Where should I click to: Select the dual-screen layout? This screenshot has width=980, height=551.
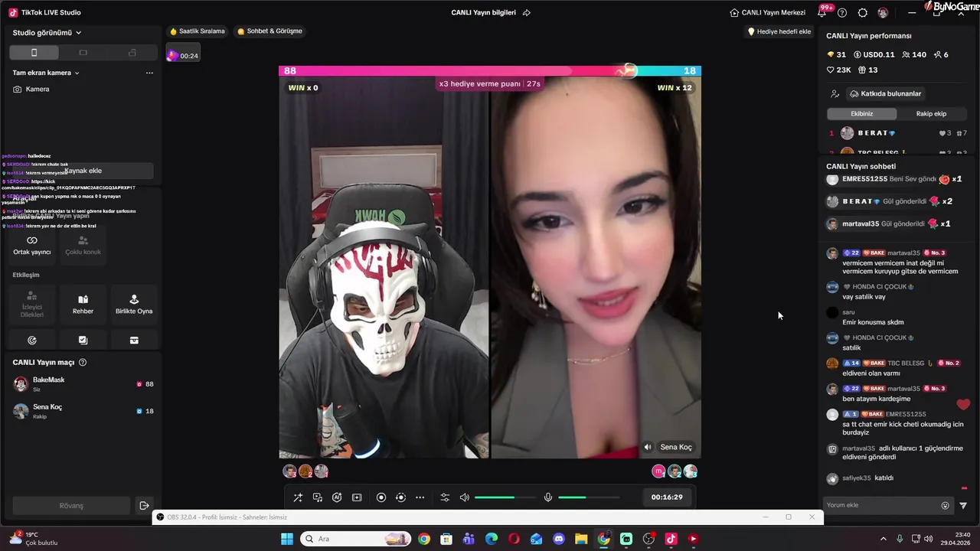132,52
